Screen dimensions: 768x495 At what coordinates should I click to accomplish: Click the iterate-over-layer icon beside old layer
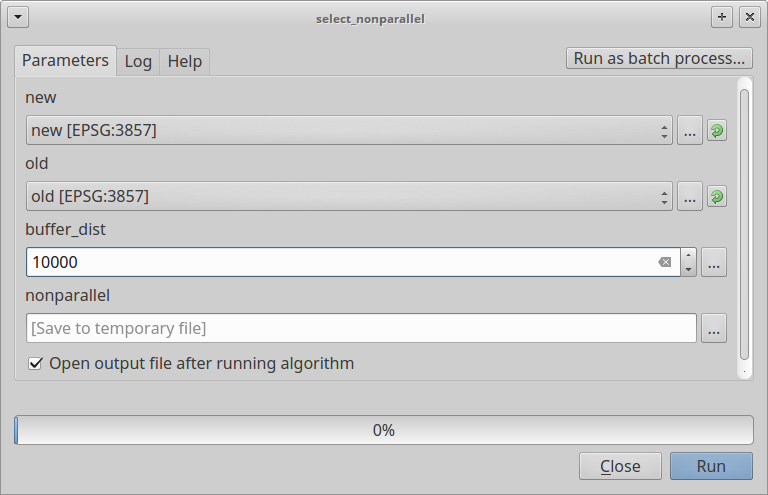(x=717, y=196)
